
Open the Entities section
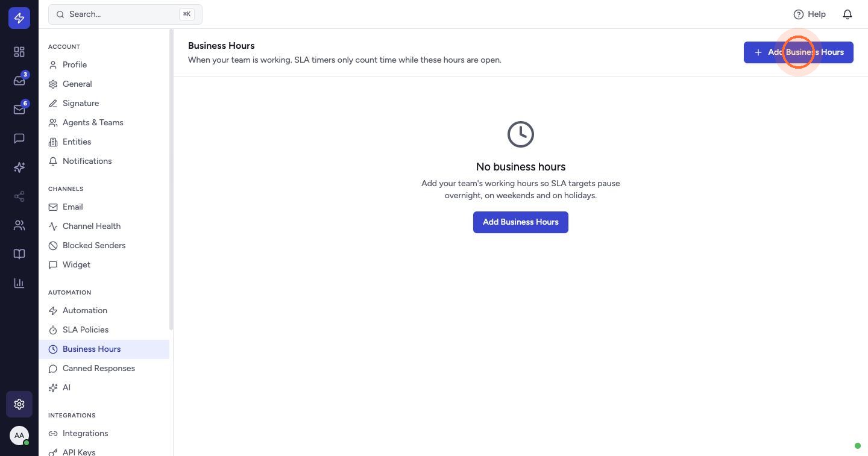click(x=104, y=142)
